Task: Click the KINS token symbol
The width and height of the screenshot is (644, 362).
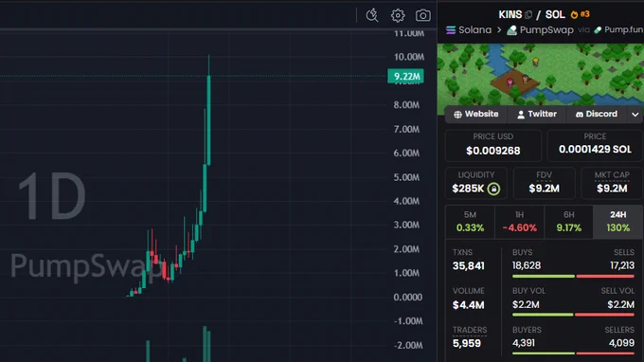Action: 510,15
